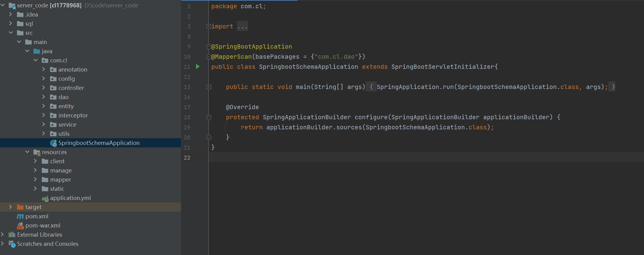Select the dao package
The height and width of the screenshot is (255, 644).
pyautogui.click(x=63, y=97)
